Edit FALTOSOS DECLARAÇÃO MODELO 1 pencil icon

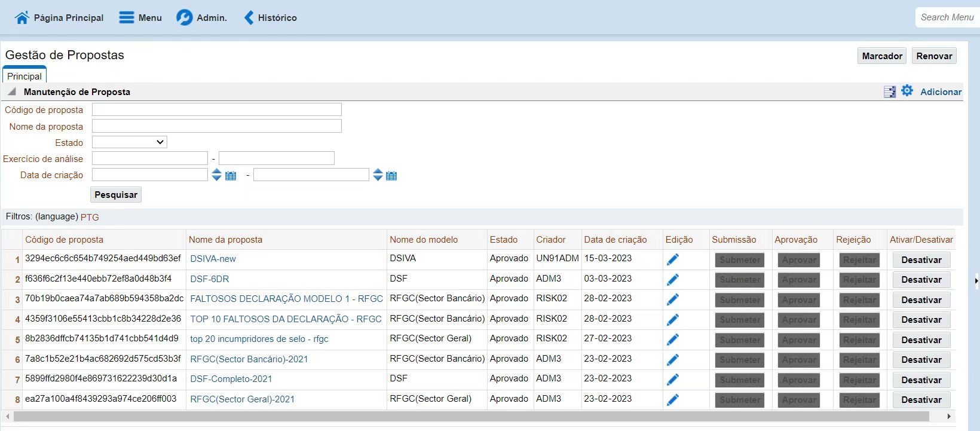coord(673,299)
